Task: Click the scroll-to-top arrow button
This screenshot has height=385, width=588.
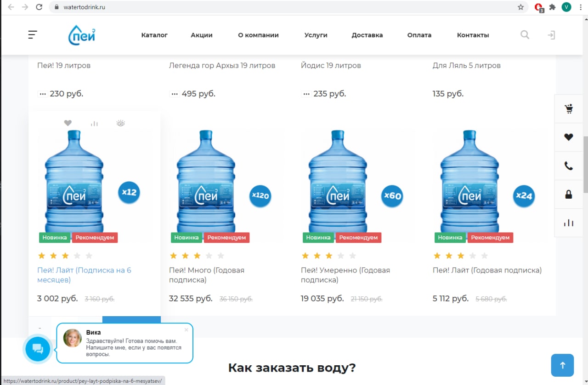Action: pyautogui.click(x=562, y=365)
